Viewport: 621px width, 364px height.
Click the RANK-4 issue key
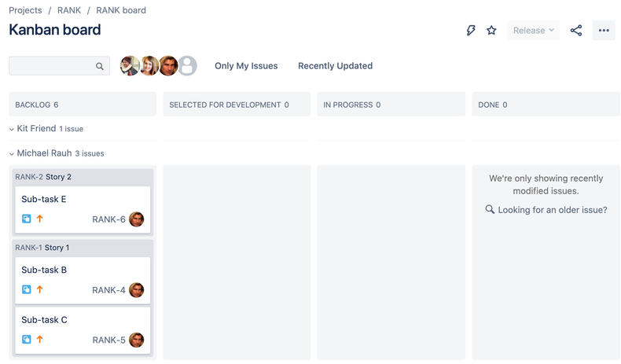point(108,290)
